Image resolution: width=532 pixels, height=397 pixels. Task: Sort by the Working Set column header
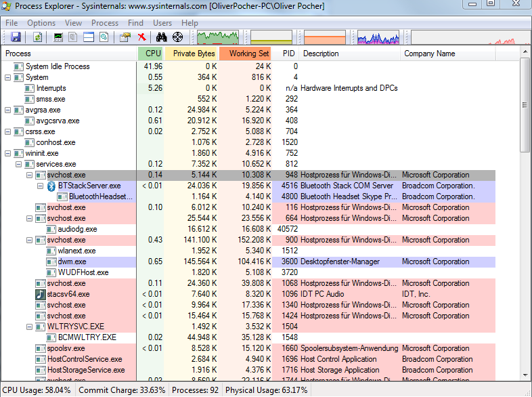[245, 54]
